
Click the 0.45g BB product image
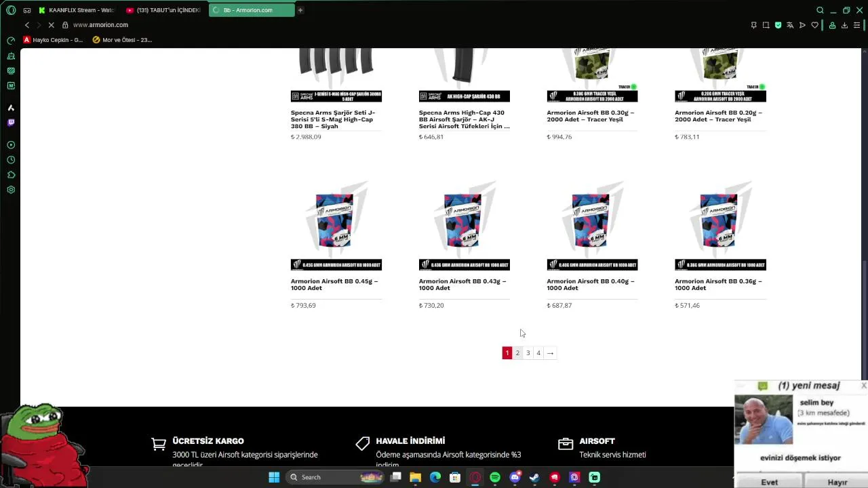[336, 225]
